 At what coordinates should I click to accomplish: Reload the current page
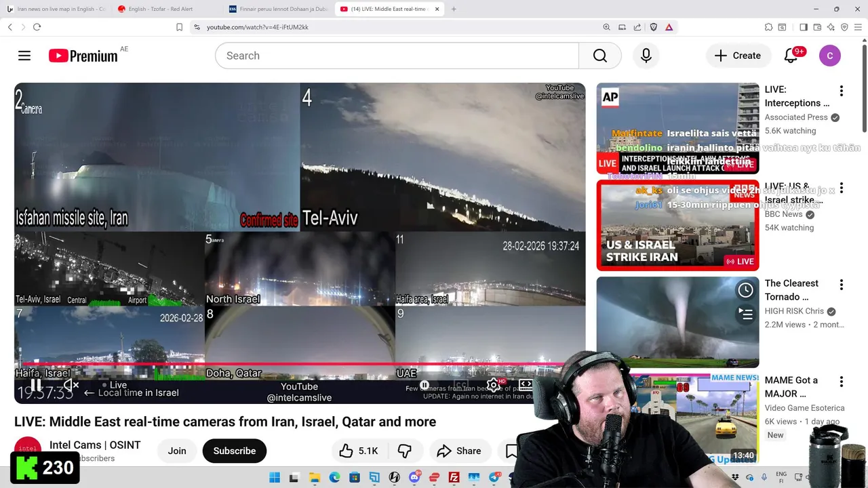(37, 27)
